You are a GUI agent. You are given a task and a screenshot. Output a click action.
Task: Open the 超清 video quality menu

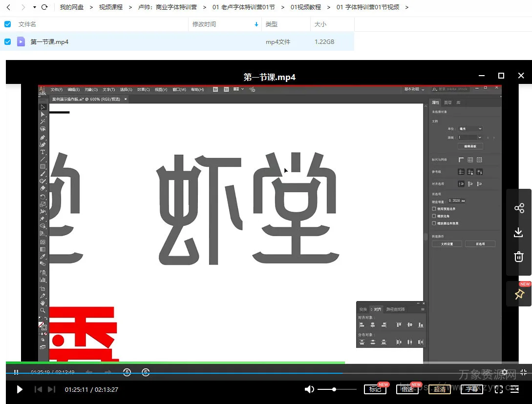click(x=440, y=389)
